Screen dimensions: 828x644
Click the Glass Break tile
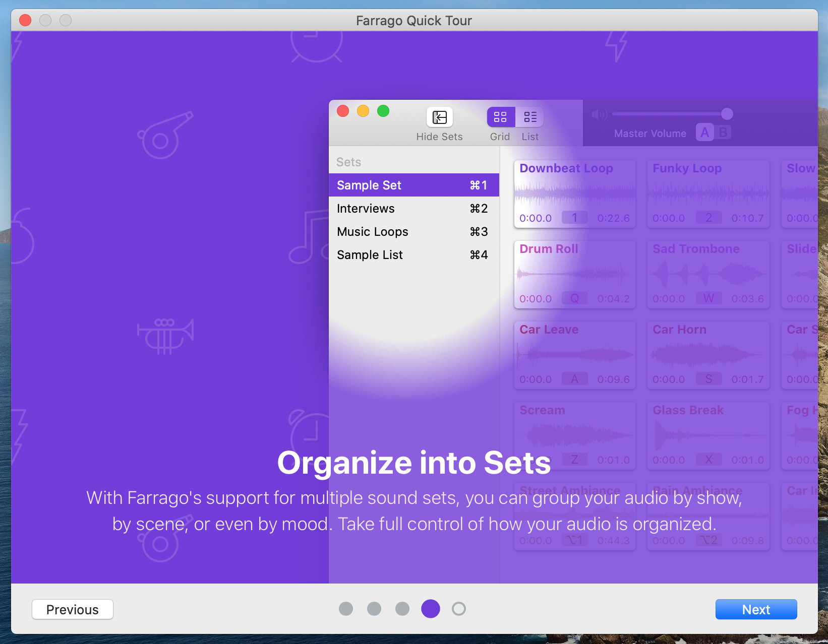(708, 436)
